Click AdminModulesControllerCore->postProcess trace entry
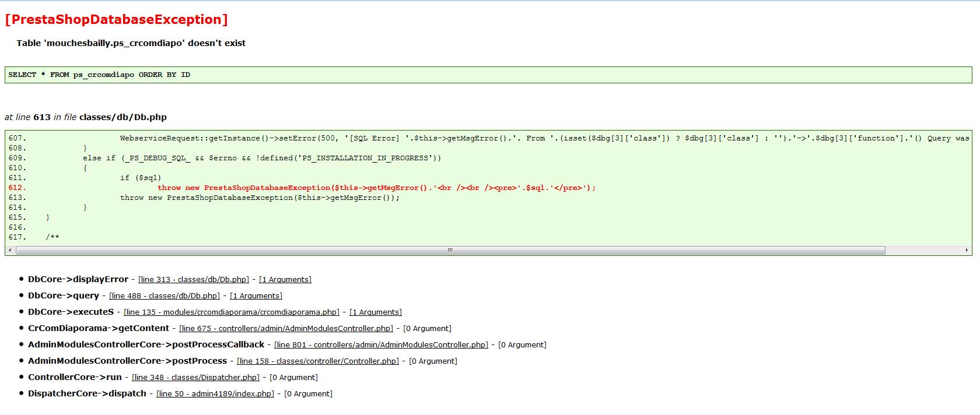The image size is (980, 415). click(127, 361)
